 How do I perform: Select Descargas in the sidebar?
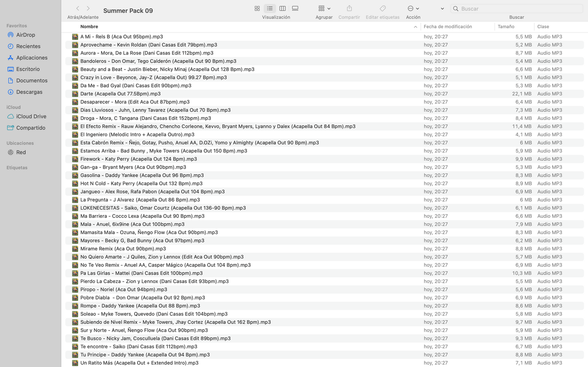(29, 92)
